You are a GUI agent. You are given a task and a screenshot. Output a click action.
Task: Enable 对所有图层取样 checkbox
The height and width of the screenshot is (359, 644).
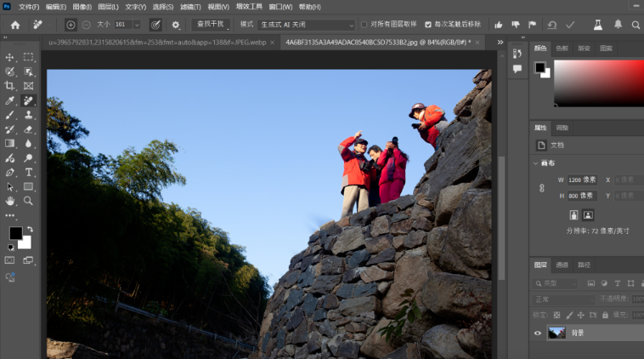[364, 26]
